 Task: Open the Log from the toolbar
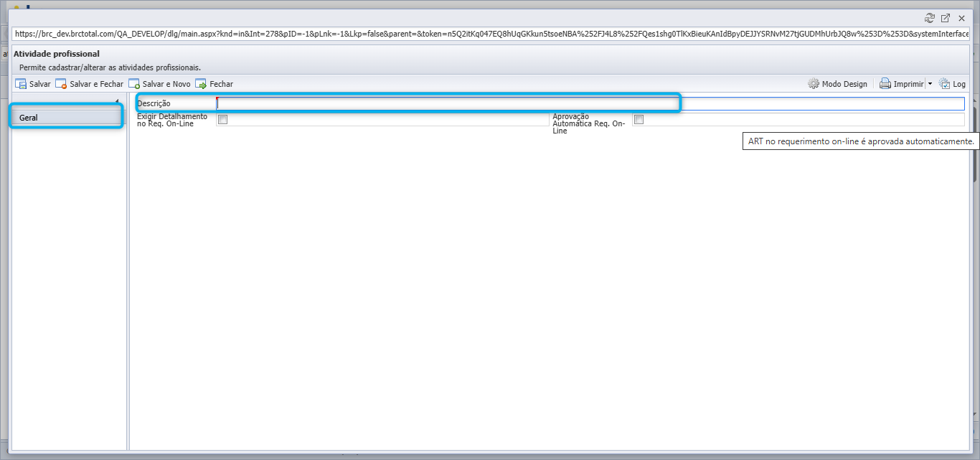point(952,84)
